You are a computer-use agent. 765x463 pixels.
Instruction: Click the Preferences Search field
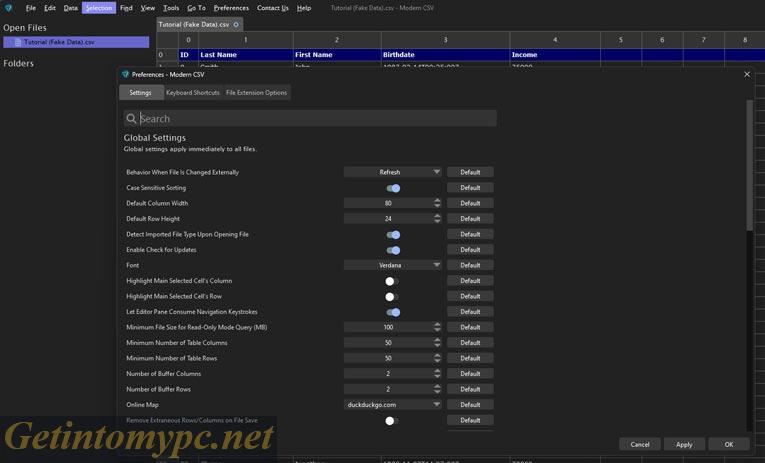click(x=310, y=119)
